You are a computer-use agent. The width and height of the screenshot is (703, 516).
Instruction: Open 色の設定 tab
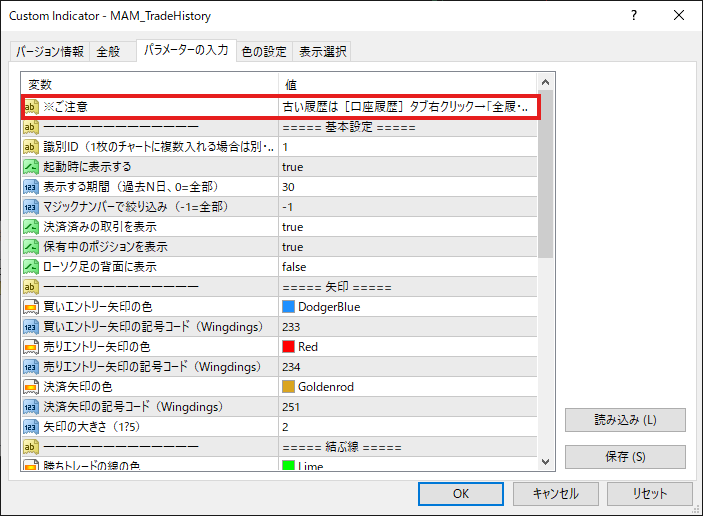(264, 52)
